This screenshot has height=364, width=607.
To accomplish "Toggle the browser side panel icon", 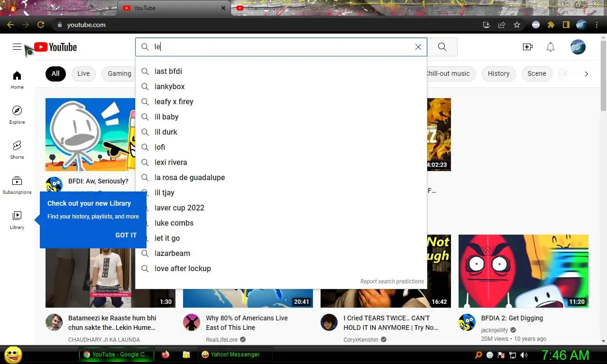I will pyautogui.click(x=566, y=25).
